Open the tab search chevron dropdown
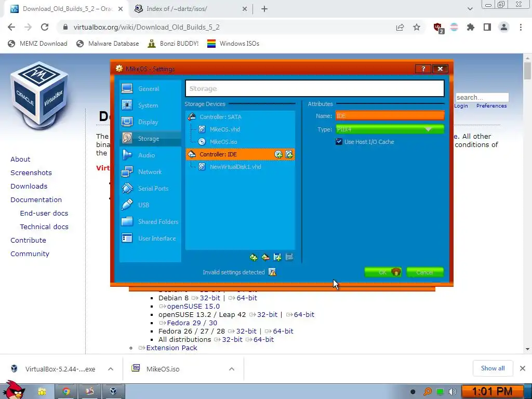The width and height of the screenshot is (532, 399). 470,9
